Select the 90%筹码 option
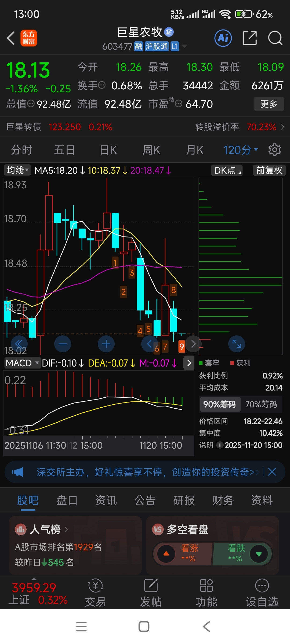 pos(220,404)
